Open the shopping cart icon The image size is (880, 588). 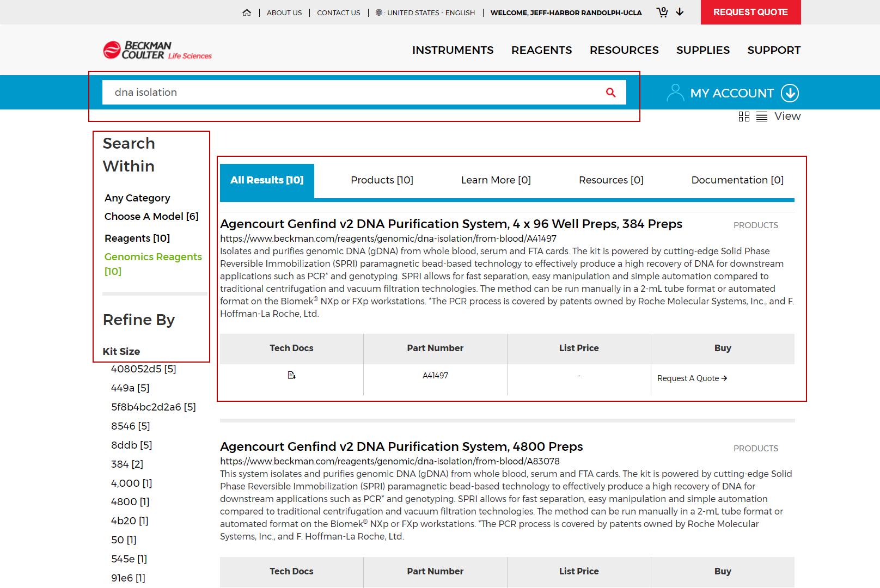click(662, 12)
